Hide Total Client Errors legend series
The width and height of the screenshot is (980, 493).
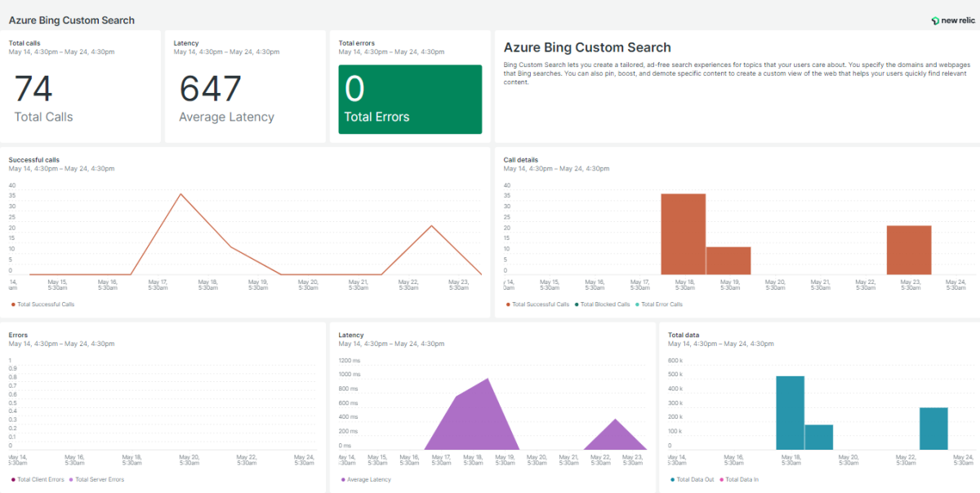click(40, 479)
